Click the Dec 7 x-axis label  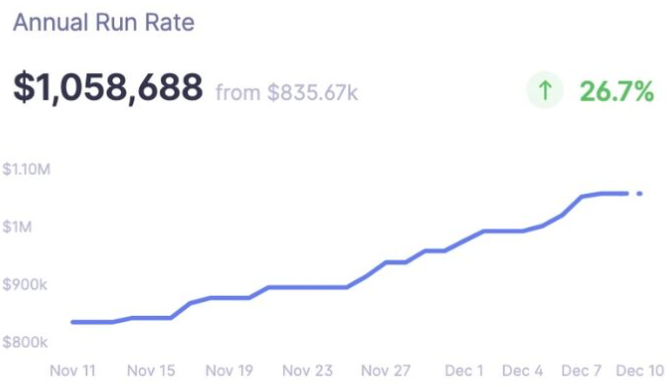(x=582, y=371)
